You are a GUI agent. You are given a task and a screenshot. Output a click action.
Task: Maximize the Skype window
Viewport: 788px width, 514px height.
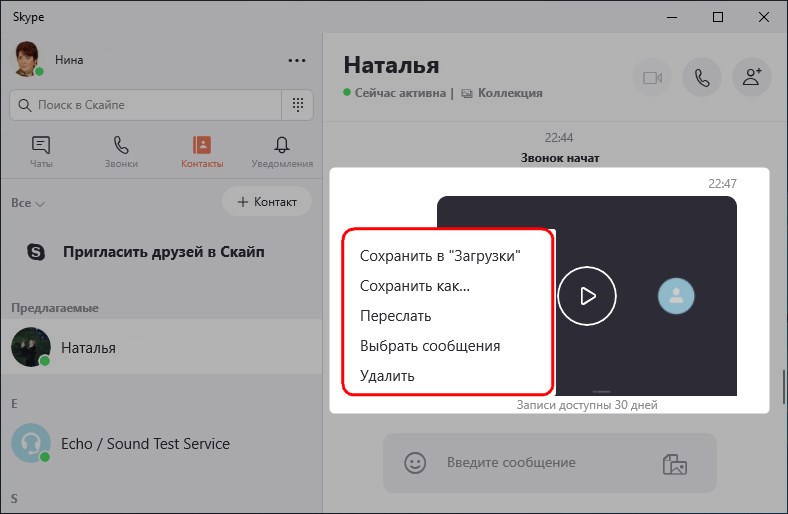[718, 17]
